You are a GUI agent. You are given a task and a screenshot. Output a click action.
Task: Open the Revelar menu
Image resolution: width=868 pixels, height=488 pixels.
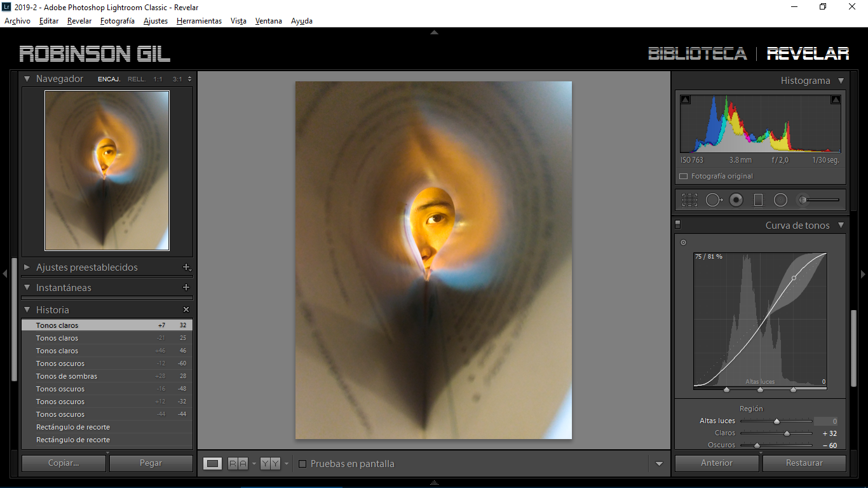coord(79,21)
